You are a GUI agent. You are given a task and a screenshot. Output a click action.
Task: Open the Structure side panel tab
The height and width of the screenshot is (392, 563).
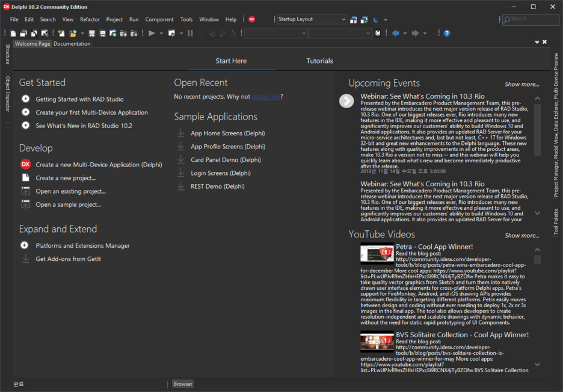tap(8, 54)
